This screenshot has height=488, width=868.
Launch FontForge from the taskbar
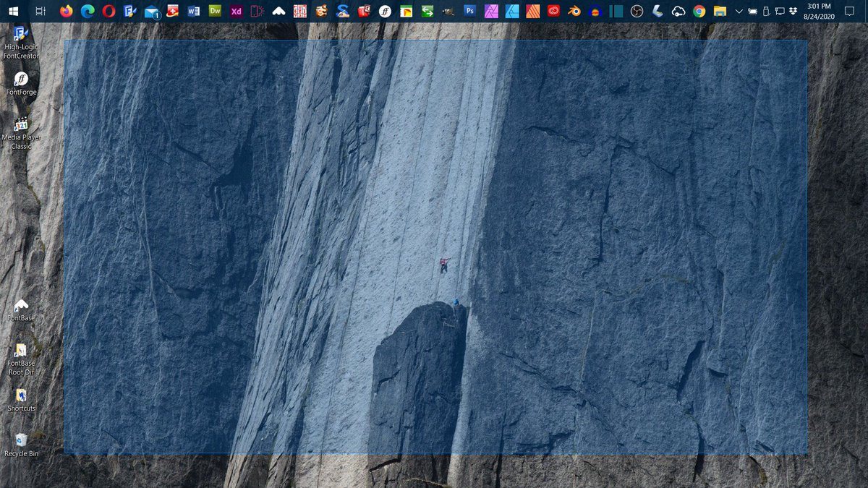pos(385,11)
